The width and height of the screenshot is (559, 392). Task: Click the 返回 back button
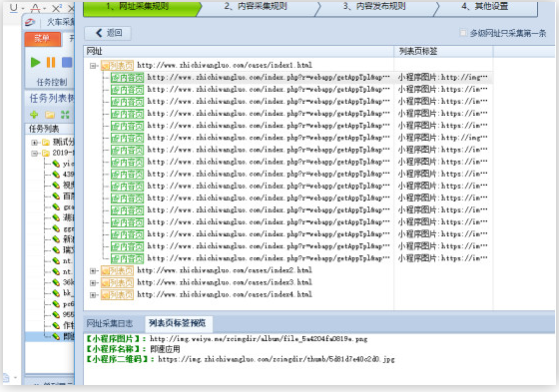(108, 33)
